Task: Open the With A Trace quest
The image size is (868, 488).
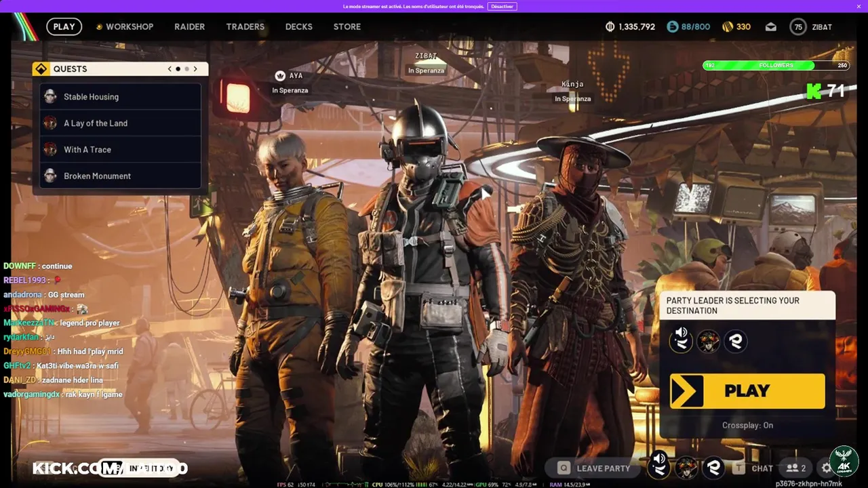Action: tap(121, 150)
